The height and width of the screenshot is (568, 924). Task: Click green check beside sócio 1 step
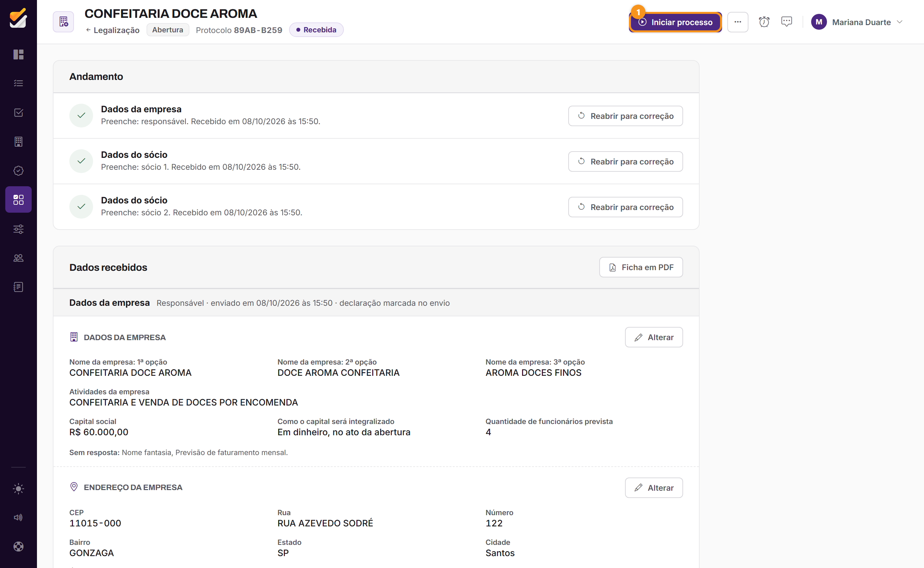(81, 161)
